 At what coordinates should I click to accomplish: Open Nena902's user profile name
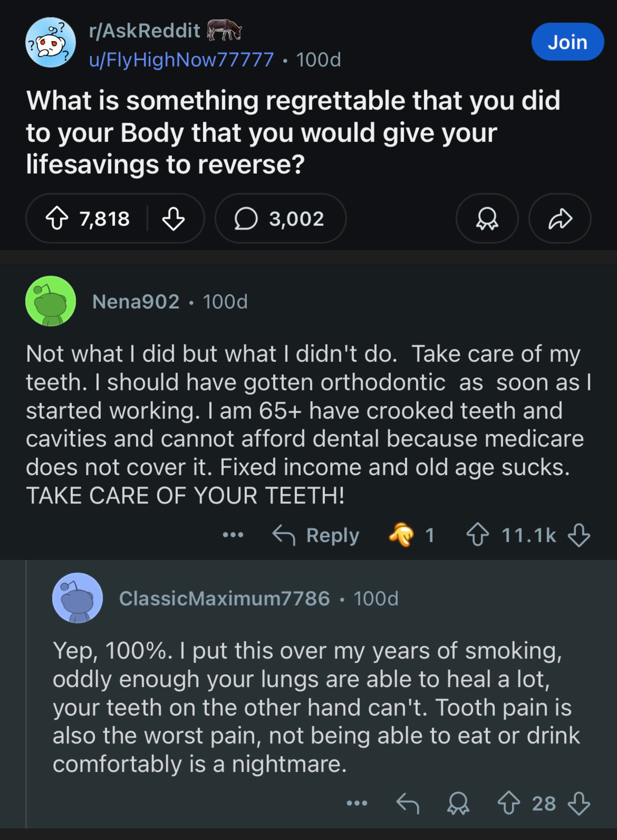pos(136,302)
